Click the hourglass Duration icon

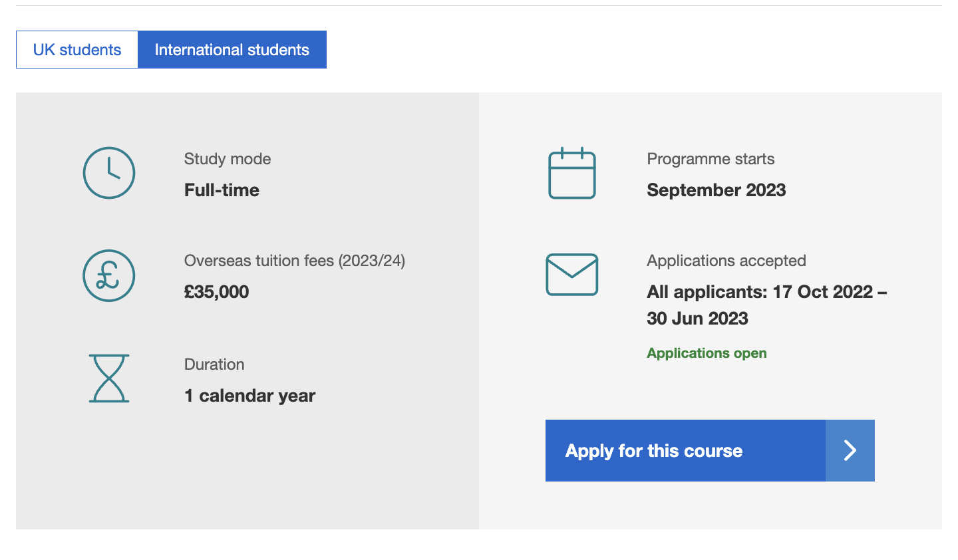[108, 379]
